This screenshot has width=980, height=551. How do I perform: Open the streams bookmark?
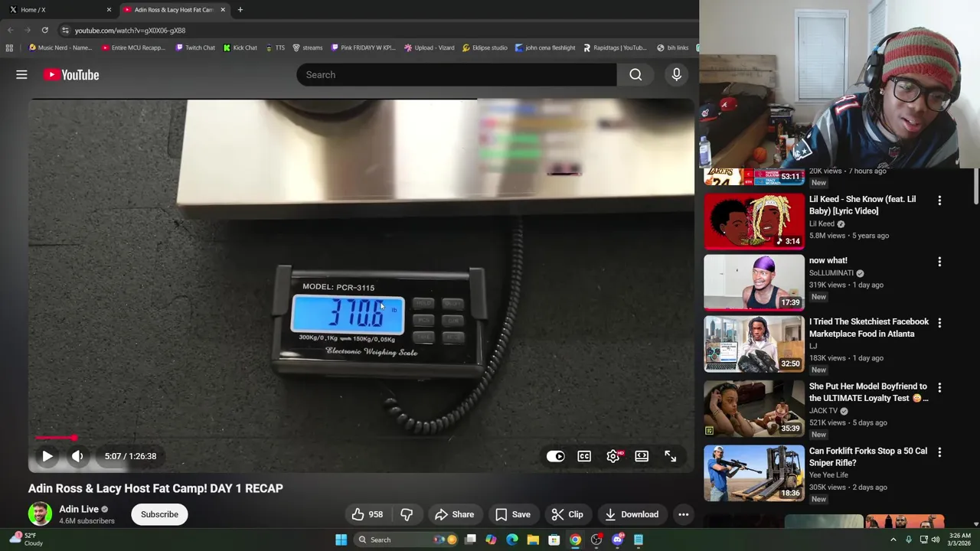[307, 47]
